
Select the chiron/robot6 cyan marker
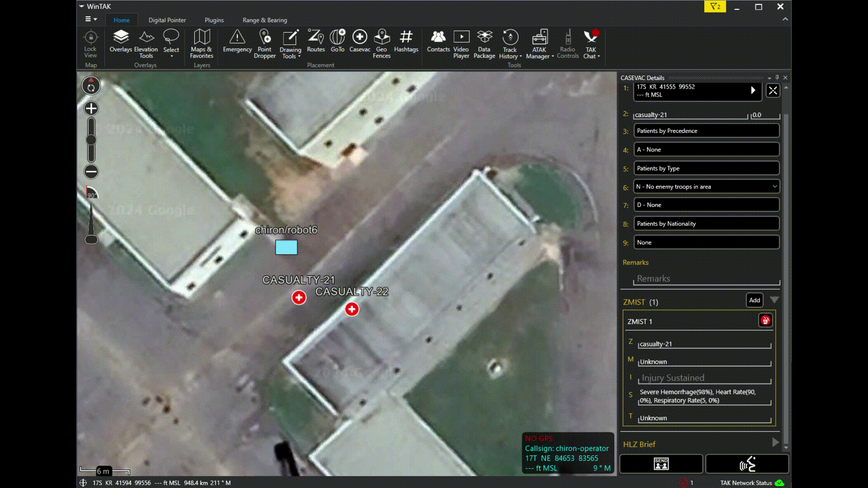[286, 247]
